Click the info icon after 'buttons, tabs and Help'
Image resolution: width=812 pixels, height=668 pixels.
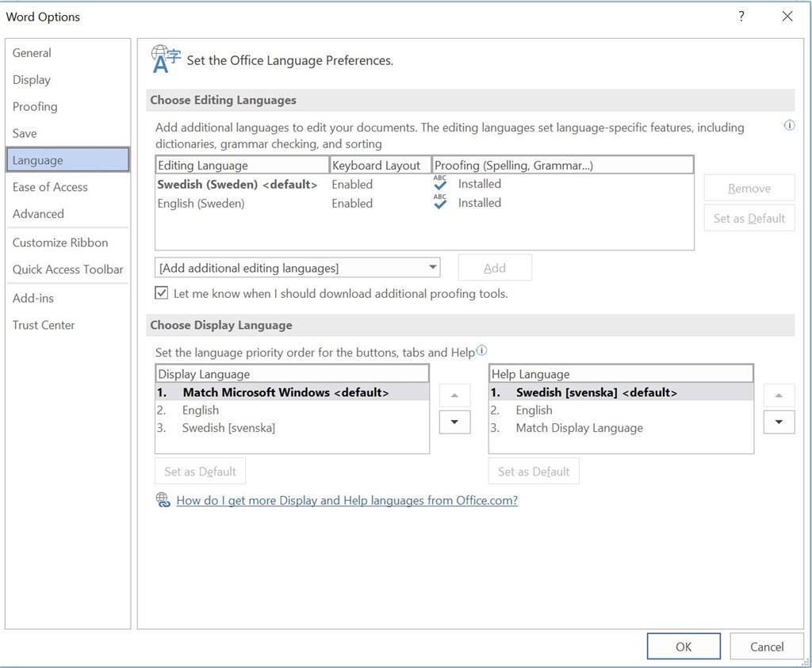(x=481, y=350)
